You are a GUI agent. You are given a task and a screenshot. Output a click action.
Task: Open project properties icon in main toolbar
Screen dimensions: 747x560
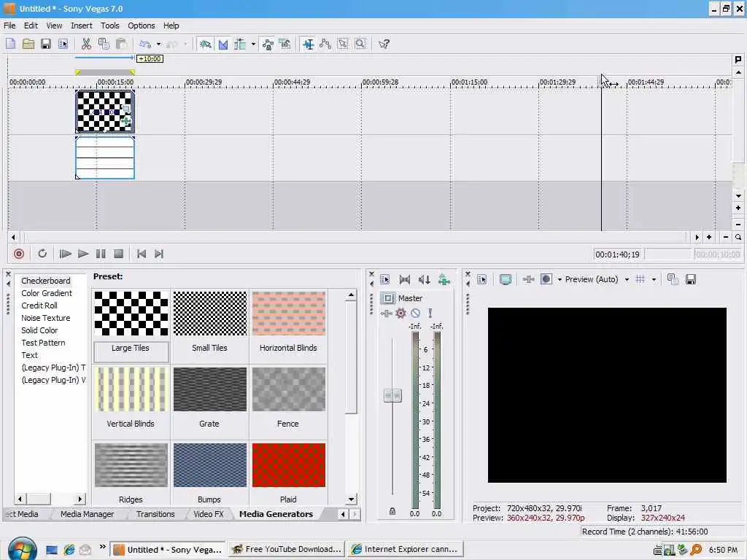(63, 44)
